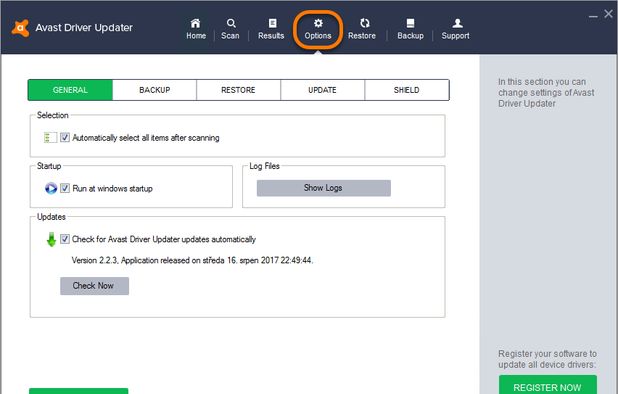Viewport: 618px width, 394px height.
Task: Open the Results section icon
Action: [x=272, y=23]
